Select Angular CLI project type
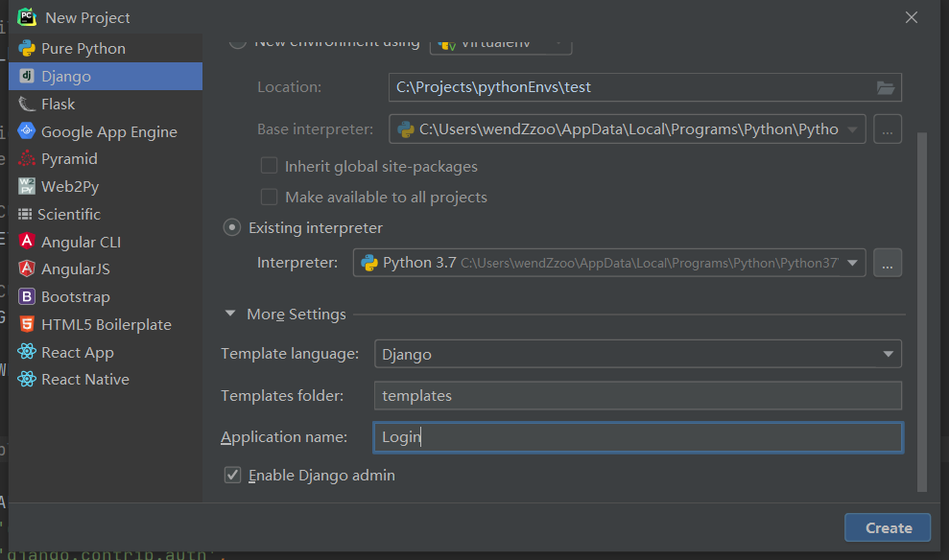Image resolution: width=949 pixels, height=560 pixels. (106, 242)
